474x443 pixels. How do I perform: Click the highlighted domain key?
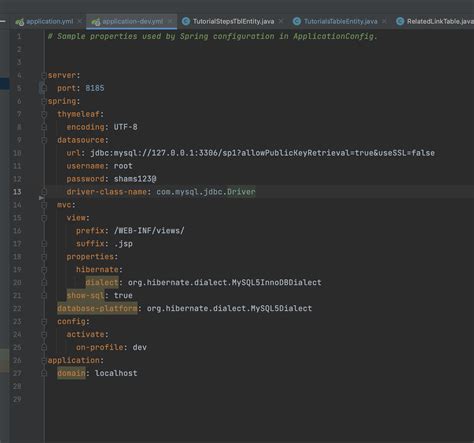(71, 373)
